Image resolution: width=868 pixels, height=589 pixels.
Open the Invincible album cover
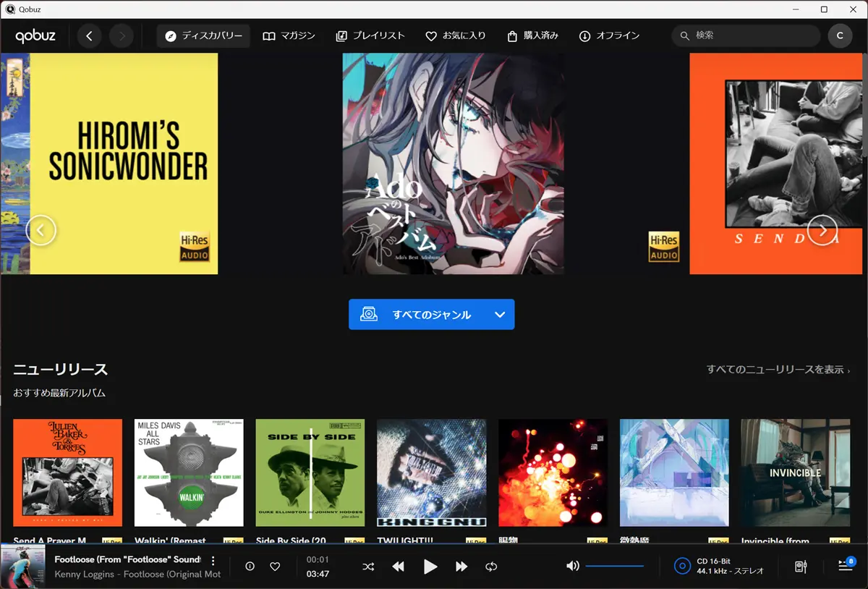tap(796, 473)
